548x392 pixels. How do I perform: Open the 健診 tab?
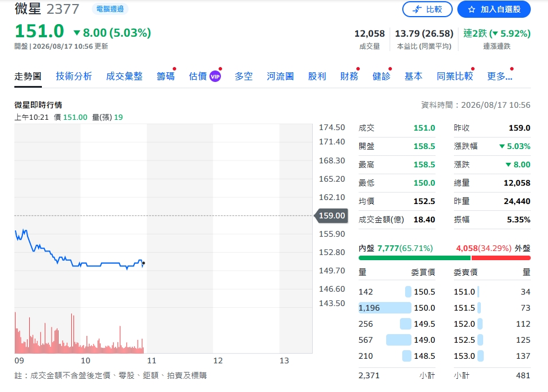pyautogui.click(x=381, y=76)
